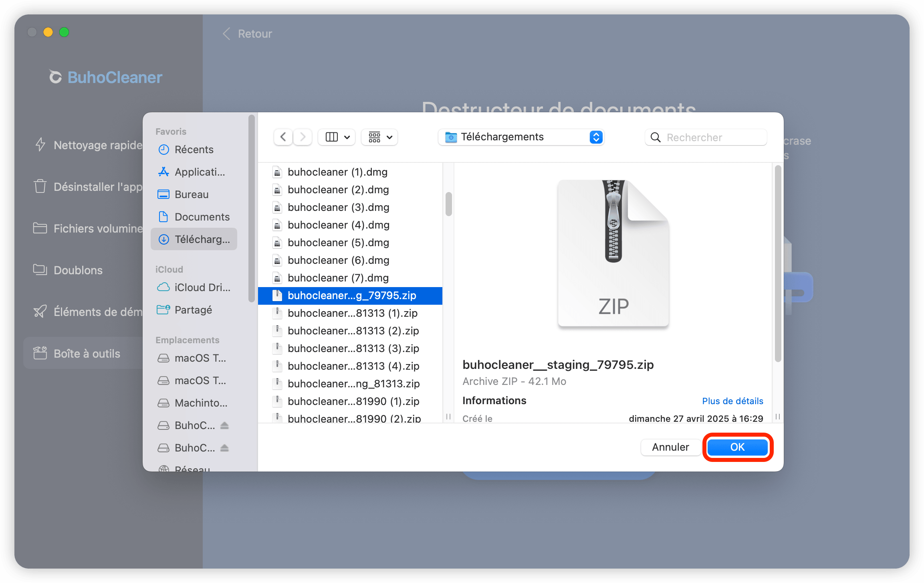Select buhocleaner (1).dmg file
Viewport: 924px width, 583px height.
tap(350, 172)
